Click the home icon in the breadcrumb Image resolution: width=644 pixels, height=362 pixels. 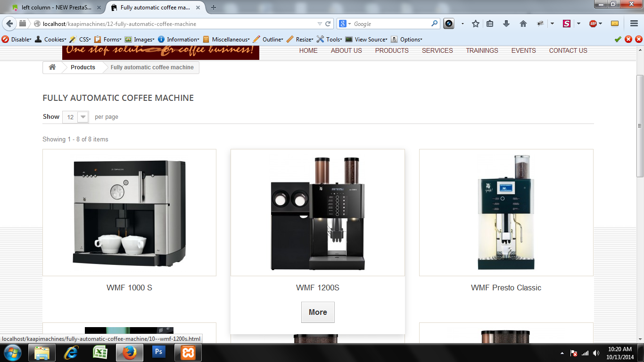(52, 67)
